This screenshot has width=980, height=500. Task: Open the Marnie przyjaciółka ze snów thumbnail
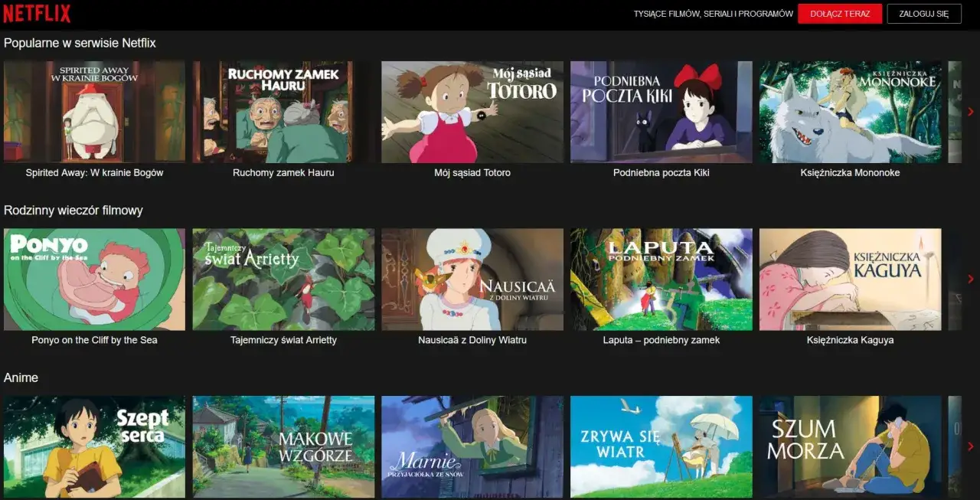point(472,447)
